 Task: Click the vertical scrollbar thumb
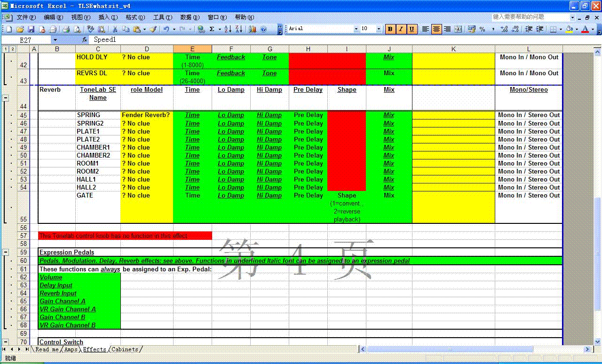pos(598,253)
